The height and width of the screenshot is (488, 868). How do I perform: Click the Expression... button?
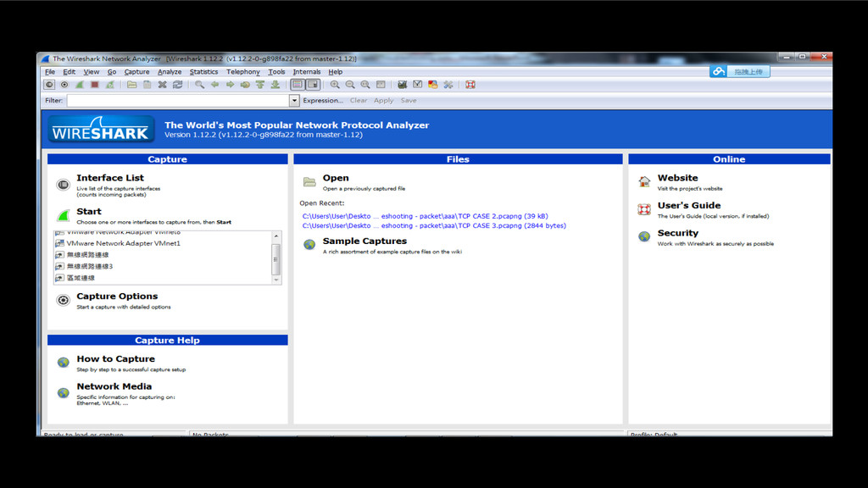323,101
